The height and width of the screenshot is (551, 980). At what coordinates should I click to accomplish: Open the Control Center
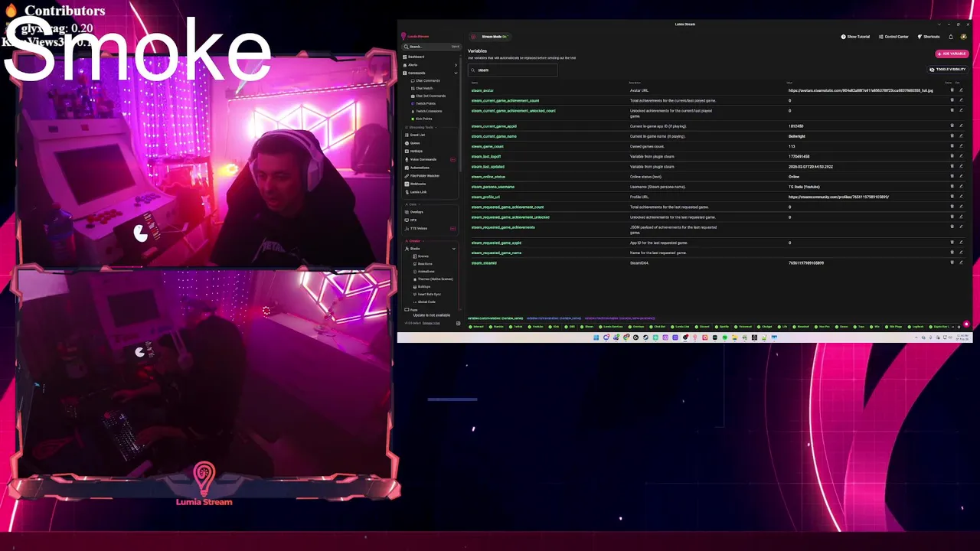point(893,37)
